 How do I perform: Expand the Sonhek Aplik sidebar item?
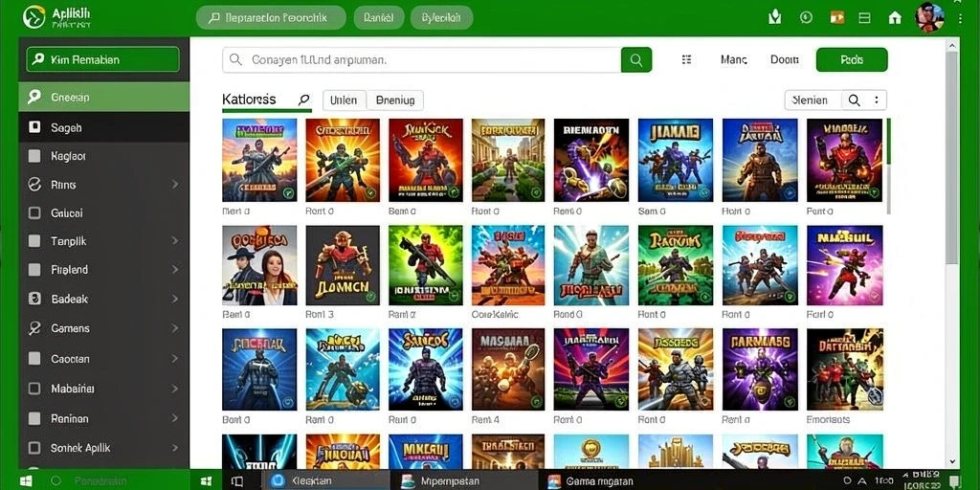pyautogui.click(x=175, y=448)
